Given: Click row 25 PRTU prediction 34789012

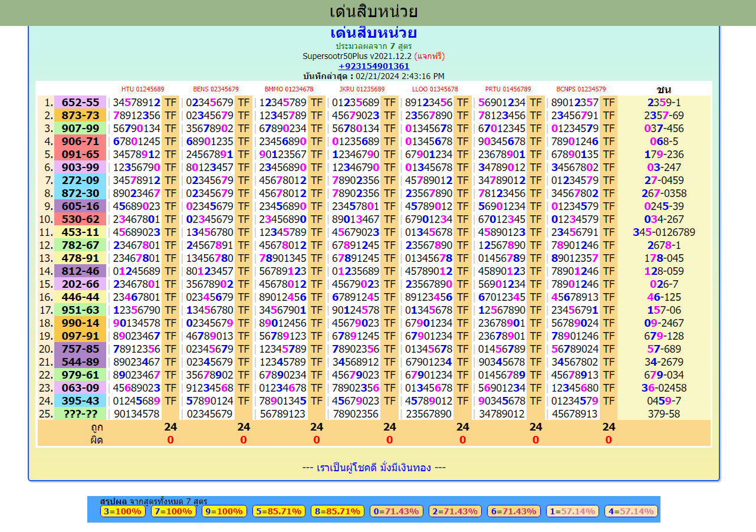Looking at the screenshot, I should 502,413.
